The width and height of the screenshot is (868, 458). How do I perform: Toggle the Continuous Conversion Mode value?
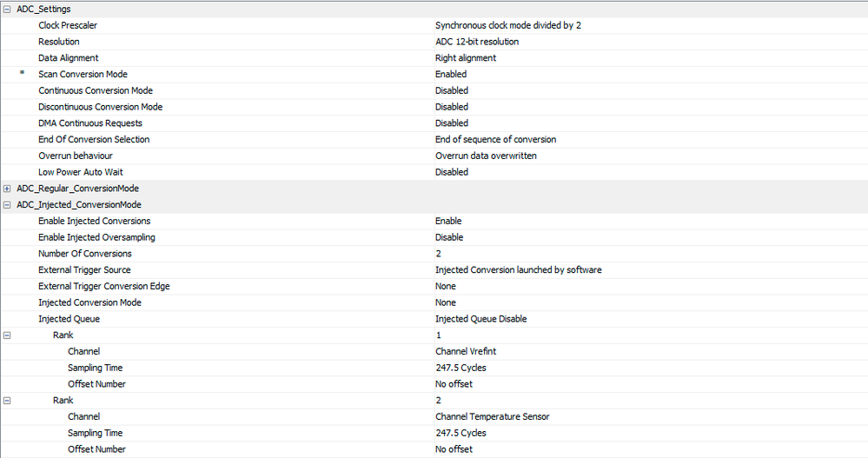[452, 90]
